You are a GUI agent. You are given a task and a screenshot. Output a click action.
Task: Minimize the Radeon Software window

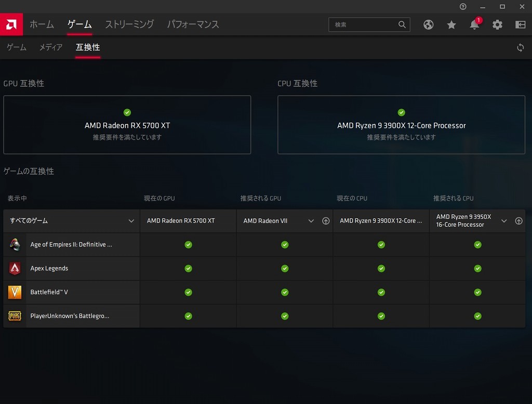(483, 6)
